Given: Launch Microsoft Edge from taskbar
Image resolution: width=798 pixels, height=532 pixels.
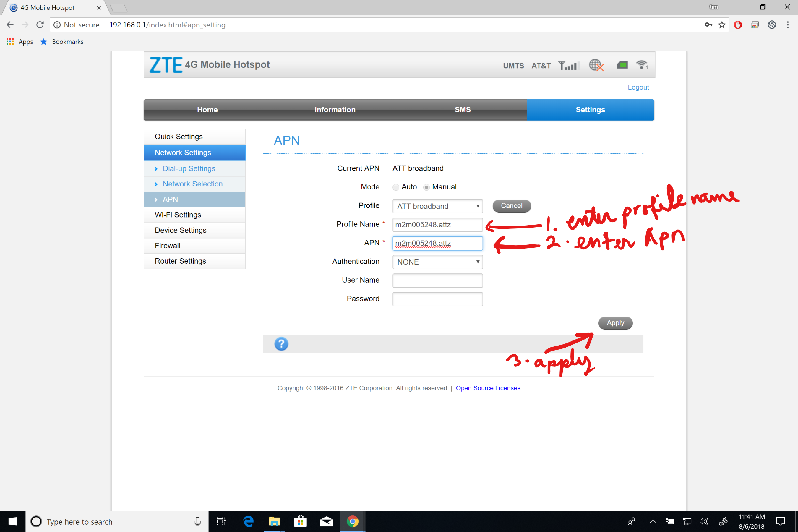Looking at the screenshot, I should pos(248,521).
